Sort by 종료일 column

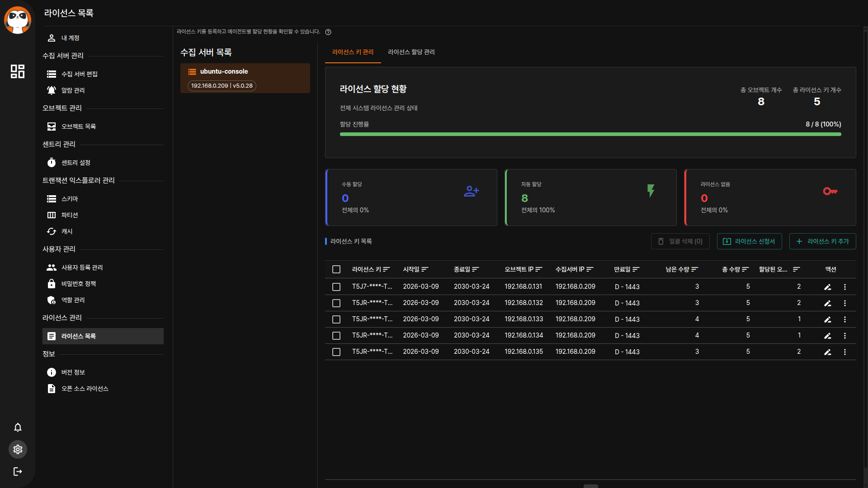click(x=475, y=269)
